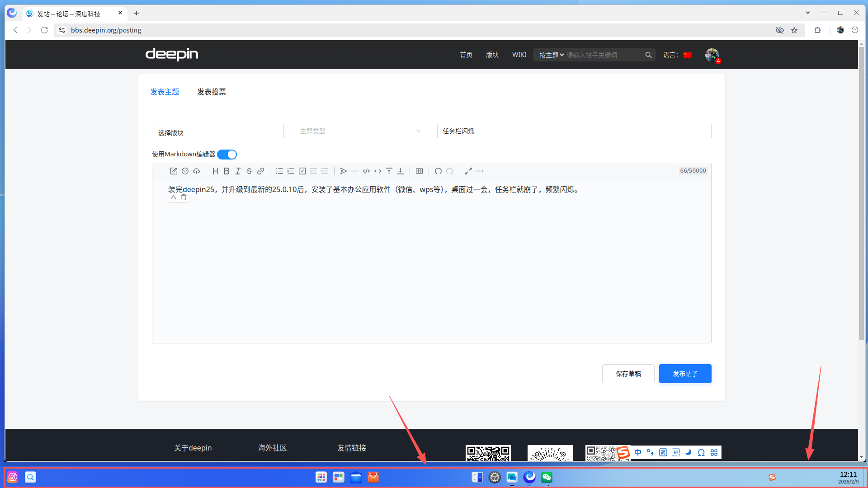Open the 选择版块 board selector
This screenshot has width=868, height=488.
pyautogui.click(x=218, y=131)
